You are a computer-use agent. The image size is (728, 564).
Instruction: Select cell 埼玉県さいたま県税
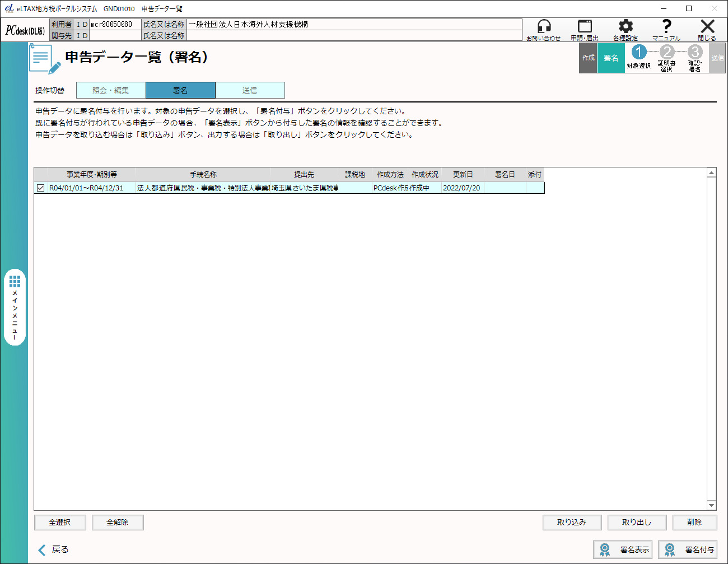pos(304,188)
